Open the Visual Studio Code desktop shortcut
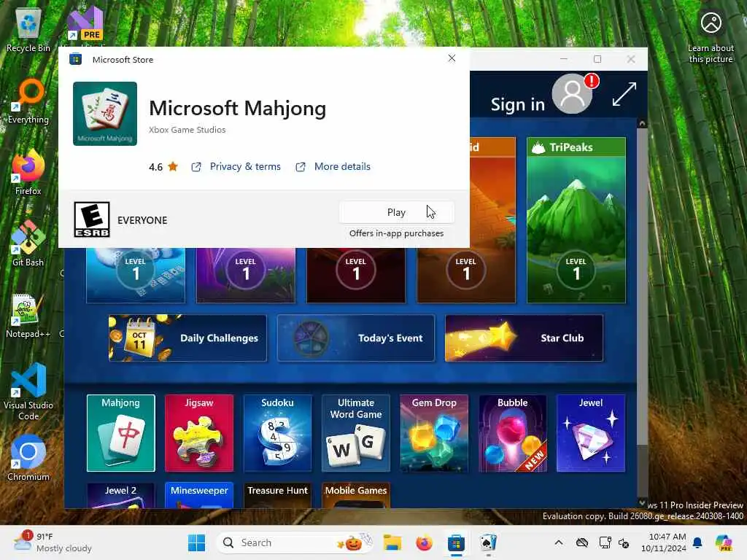Screen dimensions: 747x560 [28, 392]
